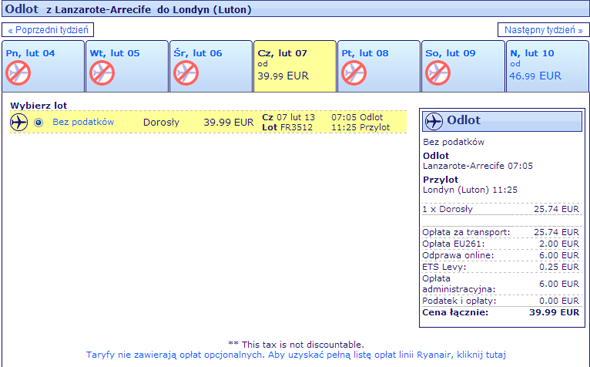Click the Opłata administracyjna fee line

point(500,284)
